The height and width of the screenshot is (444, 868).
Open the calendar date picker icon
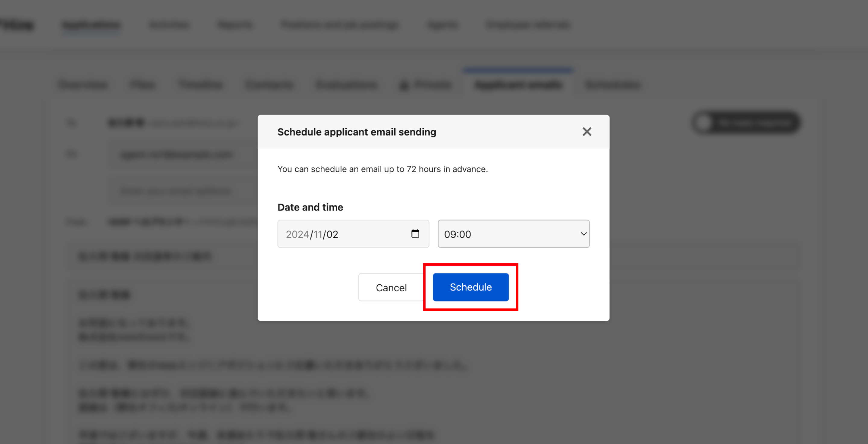415,233
